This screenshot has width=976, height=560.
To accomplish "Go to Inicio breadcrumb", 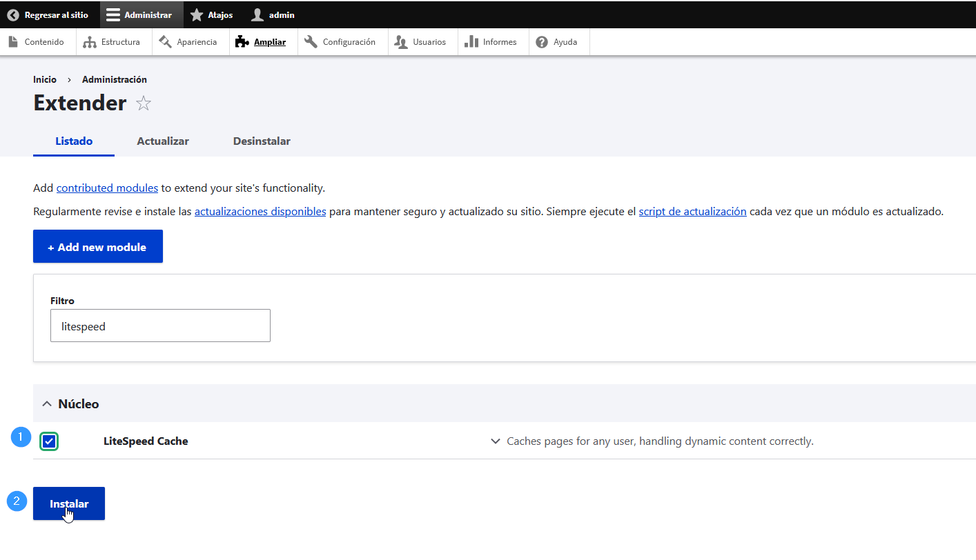I will pyautogui.click(x=45, y=79).
